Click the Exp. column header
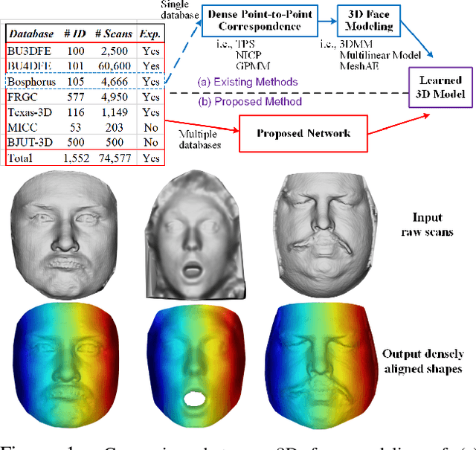Screen dimensions: 476x450 coord(150,34)
